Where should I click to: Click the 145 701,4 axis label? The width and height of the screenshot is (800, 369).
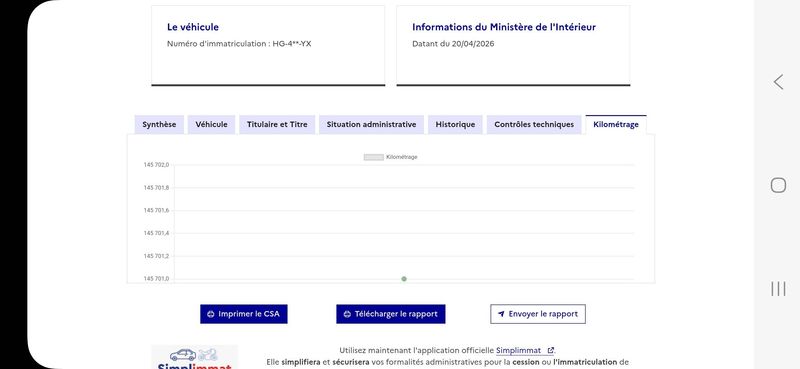156,233
